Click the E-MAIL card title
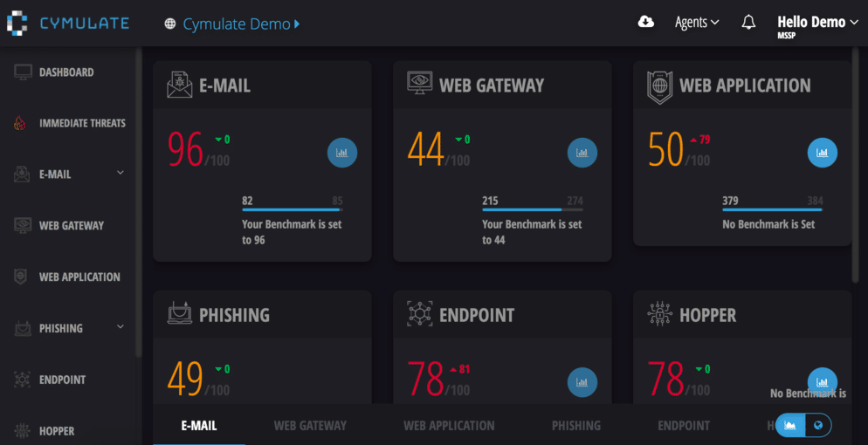This screenshot has width=868, height=445. pos(224,86)
